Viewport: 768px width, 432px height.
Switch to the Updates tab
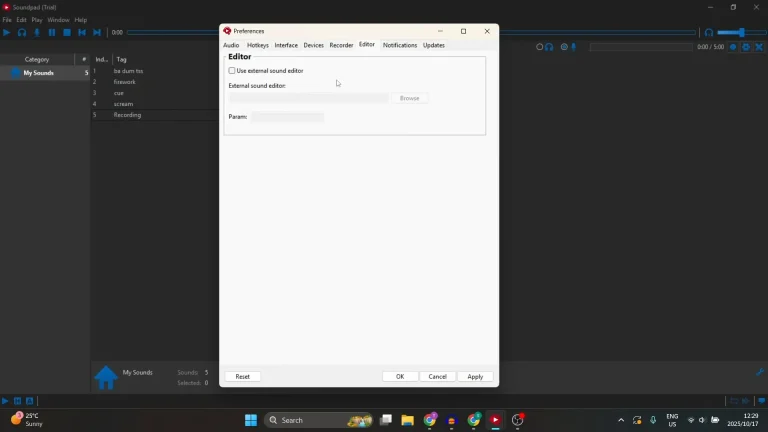(434, 45)
